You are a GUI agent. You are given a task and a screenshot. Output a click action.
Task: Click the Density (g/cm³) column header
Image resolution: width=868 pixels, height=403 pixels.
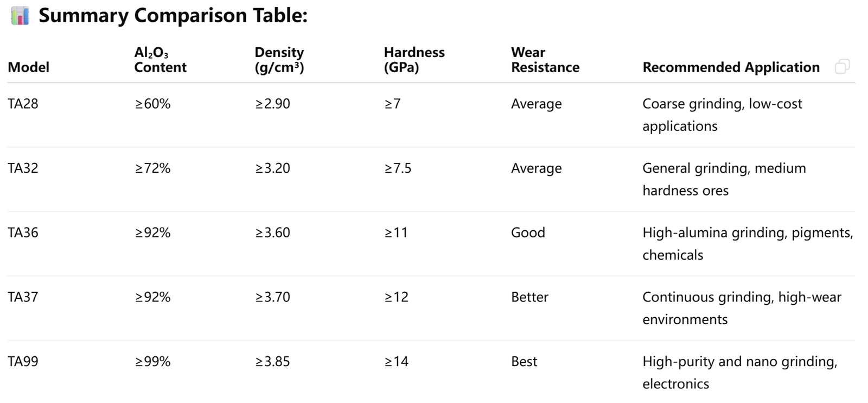279,60
